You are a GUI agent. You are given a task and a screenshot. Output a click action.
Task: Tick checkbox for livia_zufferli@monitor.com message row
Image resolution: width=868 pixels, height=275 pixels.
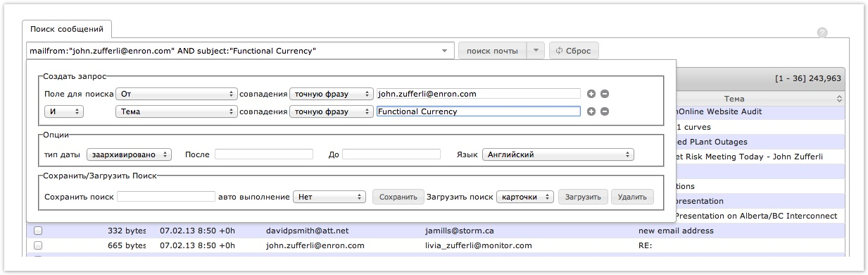pyautogui.click(x=38, y=245)
